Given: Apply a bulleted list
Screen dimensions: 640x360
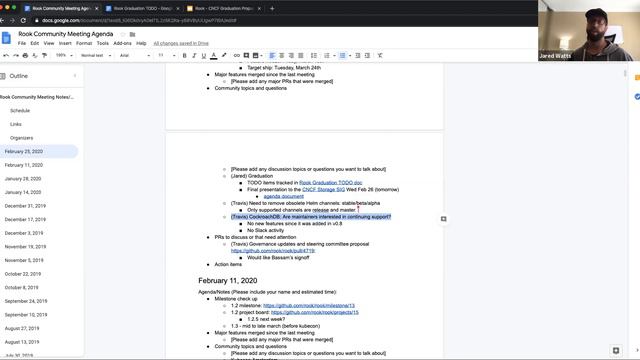Looking at the screenshot, I should coord(342,56).
